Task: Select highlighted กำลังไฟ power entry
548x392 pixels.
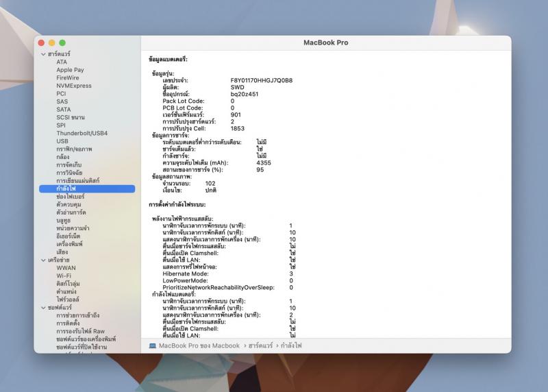Action: pyautogui.click(x=87, y=189)
